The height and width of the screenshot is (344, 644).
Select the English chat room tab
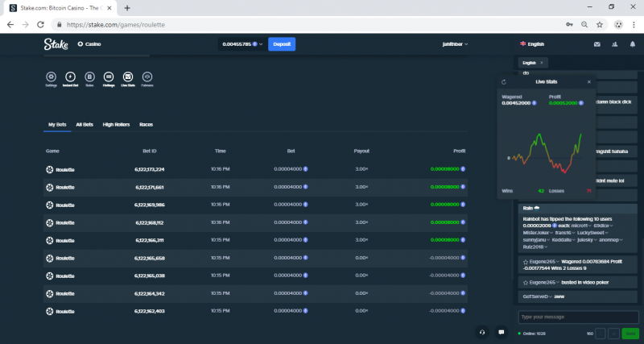pos(529,63)
